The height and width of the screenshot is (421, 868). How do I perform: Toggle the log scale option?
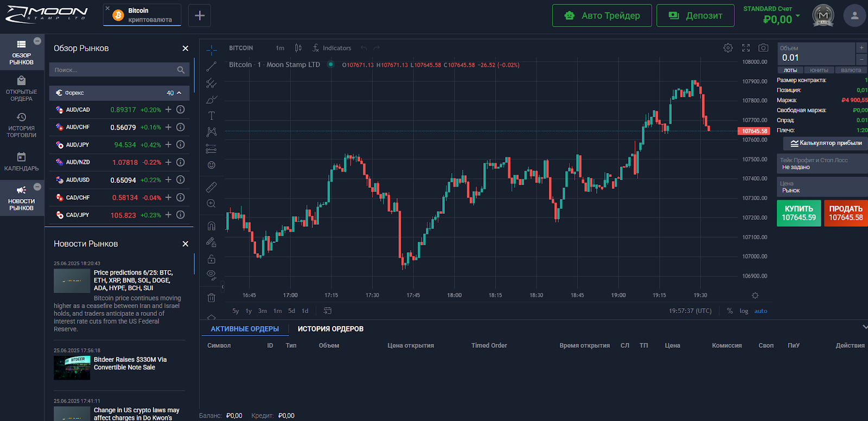[x=744, y=311]
